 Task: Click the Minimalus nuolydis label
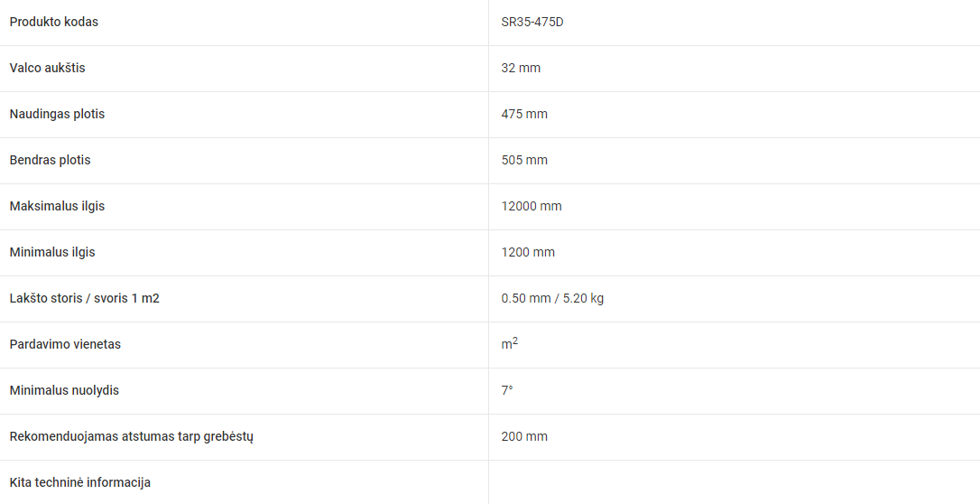[x=64, y=391]
